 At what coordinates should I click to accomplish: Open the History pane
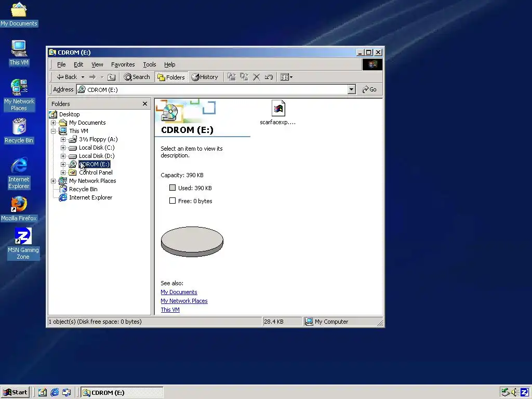[x=205, y=77]
